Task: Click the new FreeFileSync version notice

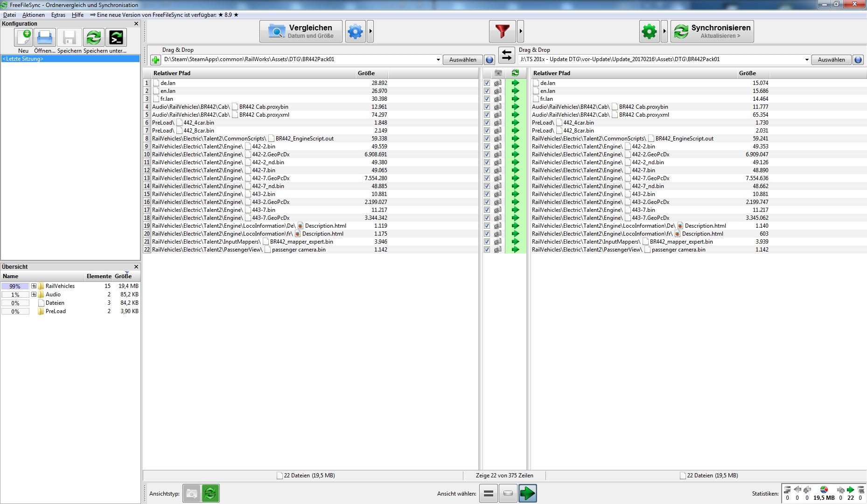Action: tap(164, 15)
